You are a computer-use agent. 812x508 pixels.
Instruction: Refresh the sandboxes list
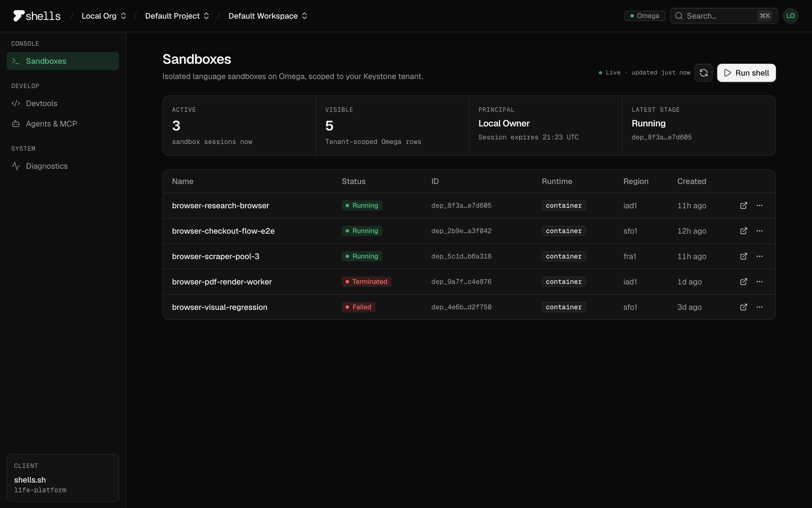704,73
